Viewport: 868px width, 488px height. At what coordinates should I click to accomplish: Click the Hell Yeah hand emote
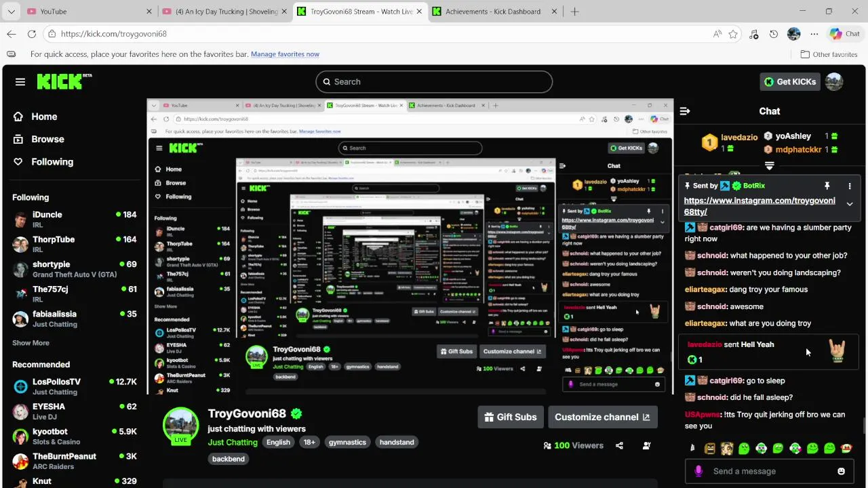tap(837, 350)
